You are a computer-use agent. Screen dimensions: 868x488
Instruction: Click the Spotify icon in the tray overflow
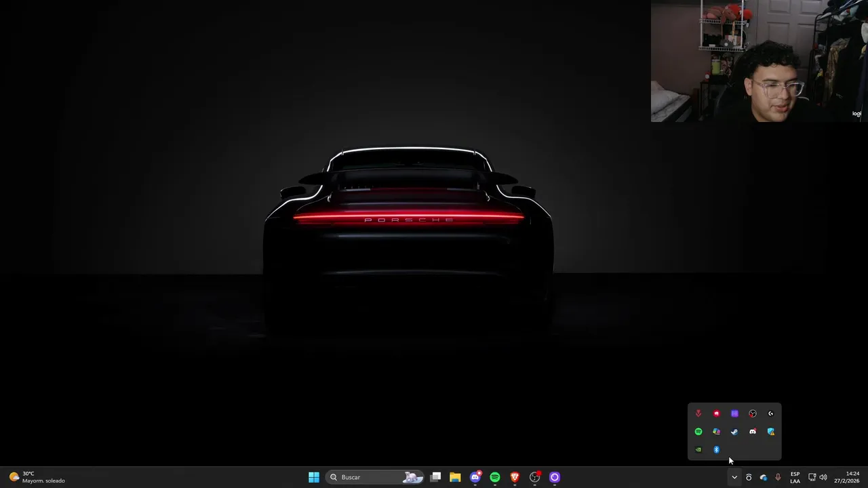coord(698,432)
